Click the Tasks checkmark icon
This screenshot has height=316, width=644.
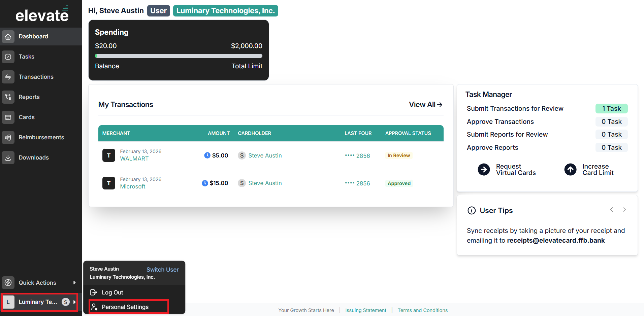coord(8,57)
